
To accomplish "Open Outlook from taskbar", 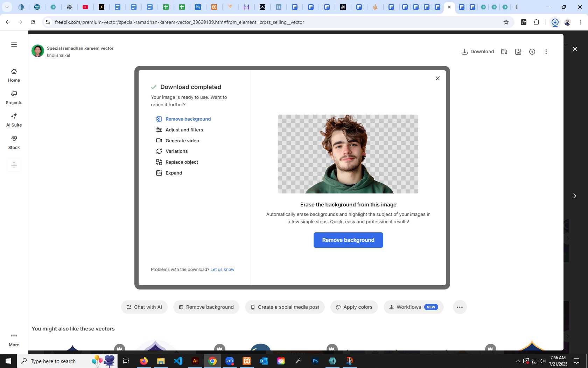I will click(264, 361).
